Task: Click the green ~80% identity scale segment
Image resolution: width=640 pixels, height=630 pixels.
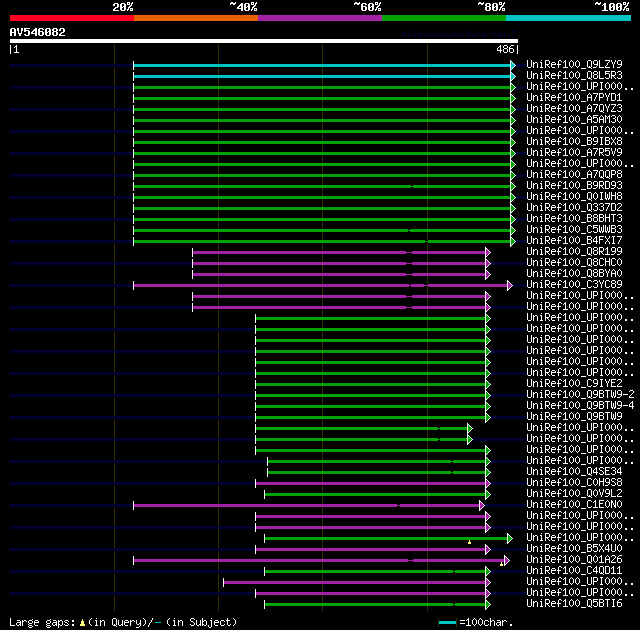Action: tap(444, 18)
